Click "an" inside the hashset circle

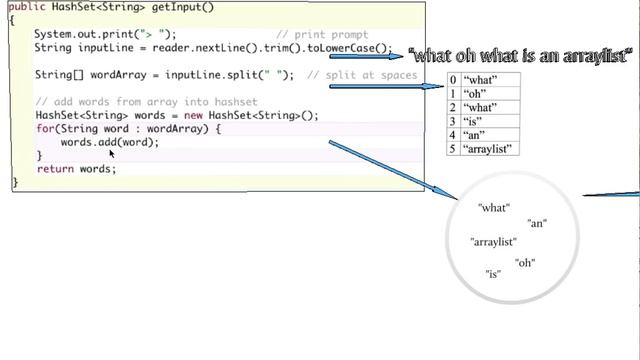(537, 223)
